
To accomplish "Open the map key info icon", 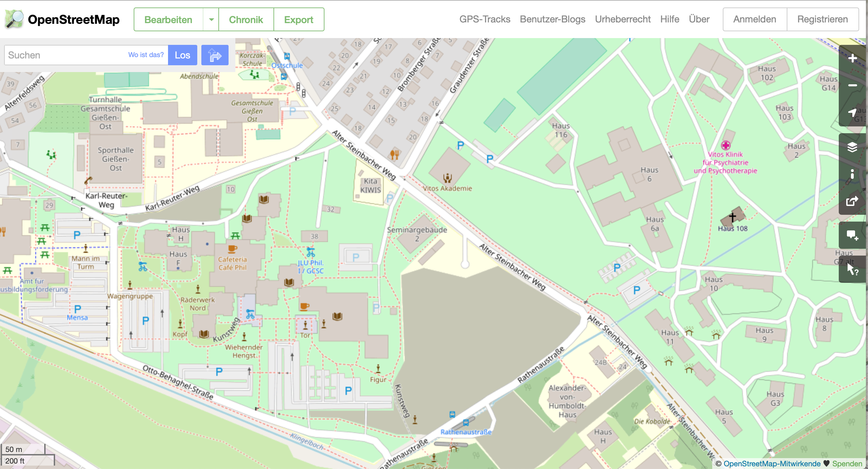I will click(x=852, y=174).
